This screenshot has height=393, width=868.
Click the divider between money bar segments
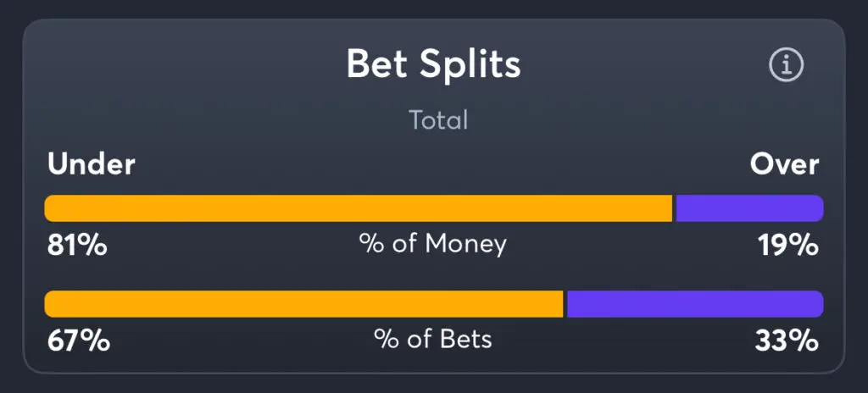point(674,208)
